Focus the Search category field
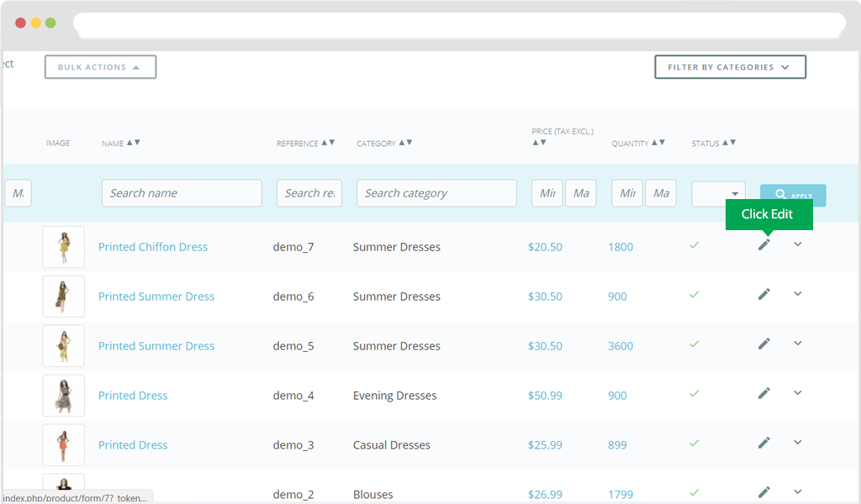 436,193
